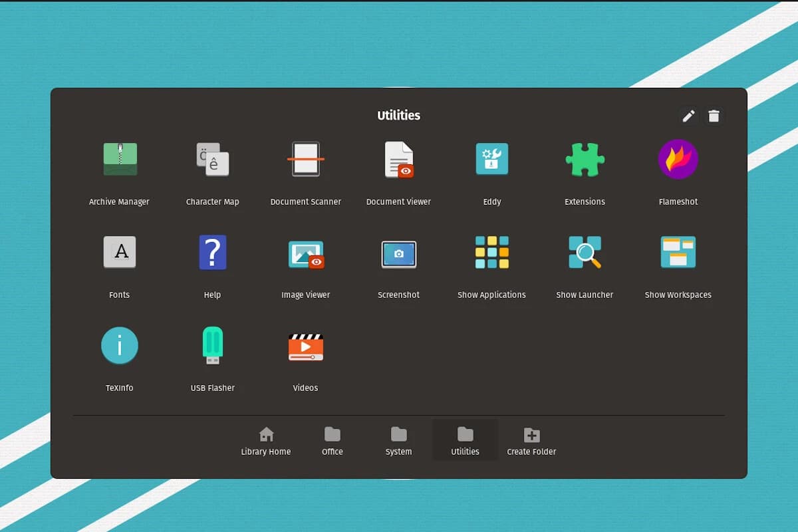The height and width of the screenshot is (532, 798).
Task: Launch Image Viewer
Action: (x=306, y=254)
